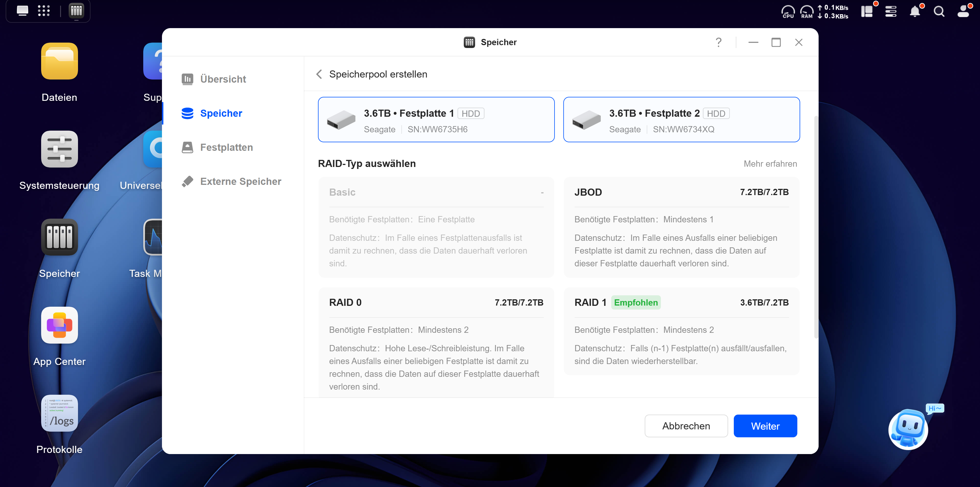Select the Festplatte 1 disk card
Image resolution: width=980 pixels, height=487 pixels.
coord(436,120)
